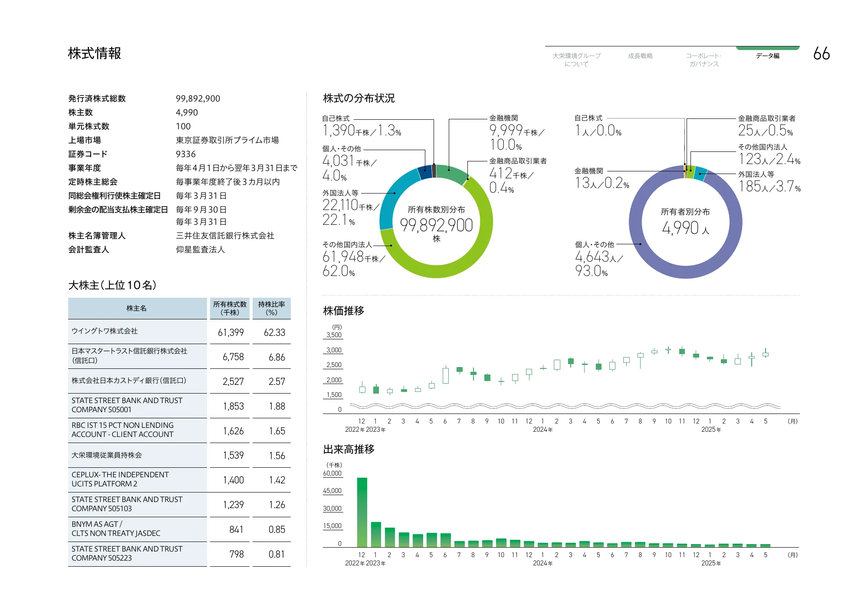The height and width of the screenshot is (614, 868).
Task: Click the 60,000 volume axis label
Action: point(332,473)
